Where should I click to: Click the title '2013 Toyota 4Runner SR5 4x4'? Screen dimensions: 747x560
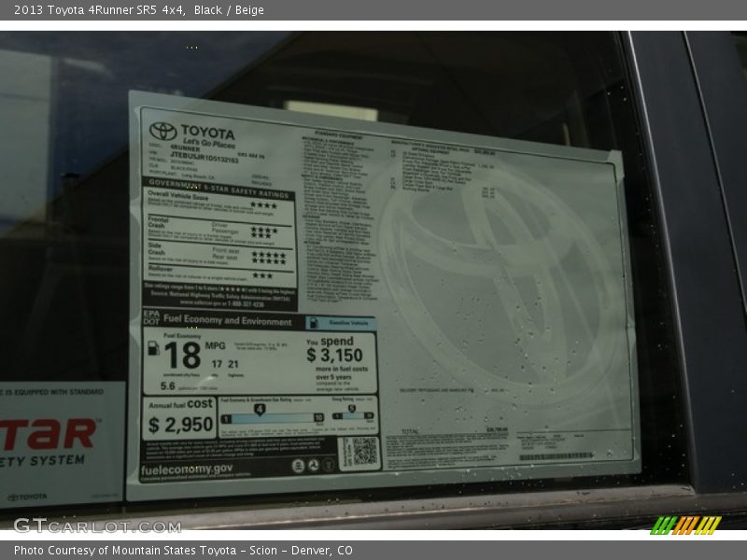pos(100,10)
